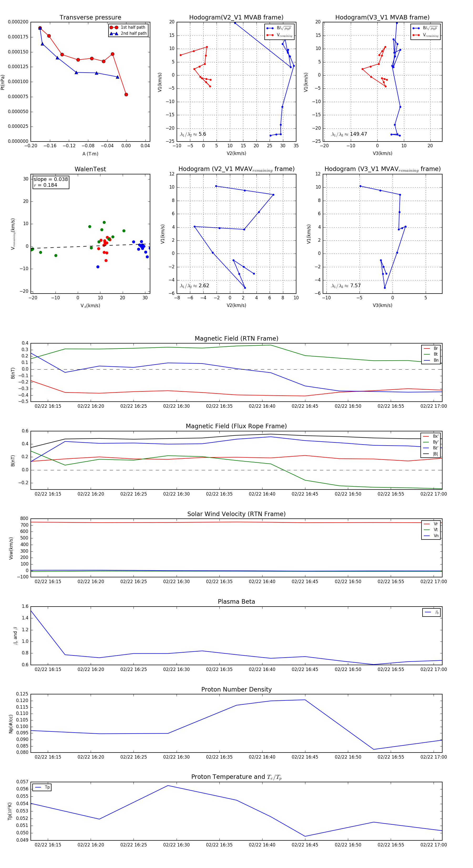This screenshot has height=868, width=473.
Task: Click the 'Vt' legend entry
Action: (x=431, y=530)
